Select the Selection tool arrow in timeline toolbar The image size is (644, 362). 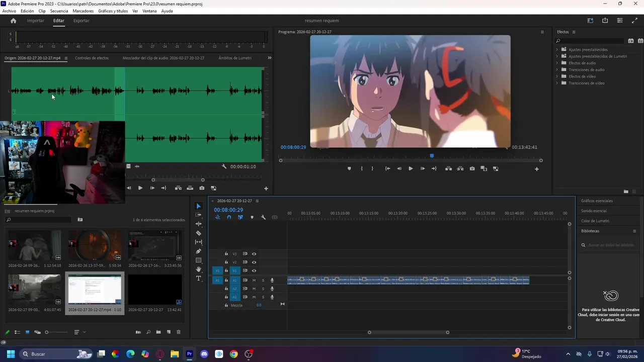(x=198, y=206)
